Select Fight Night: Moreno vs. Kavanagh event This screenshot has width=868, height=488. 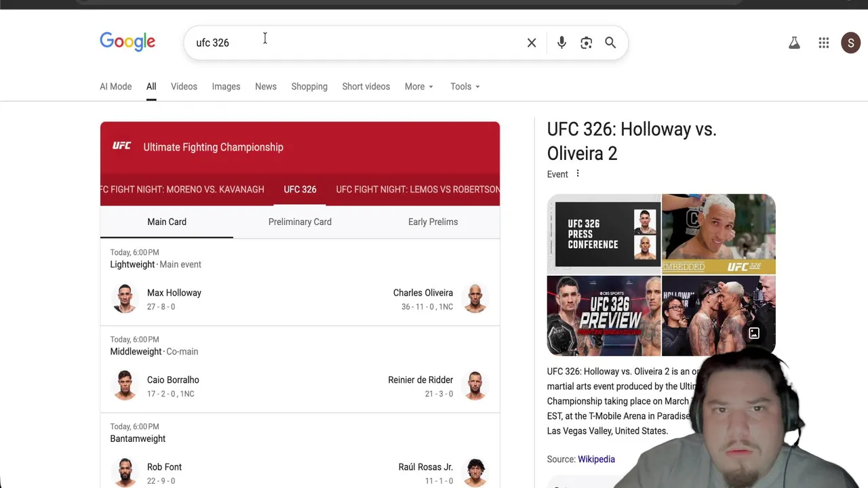pyautogui.click(x=182, y=189)
